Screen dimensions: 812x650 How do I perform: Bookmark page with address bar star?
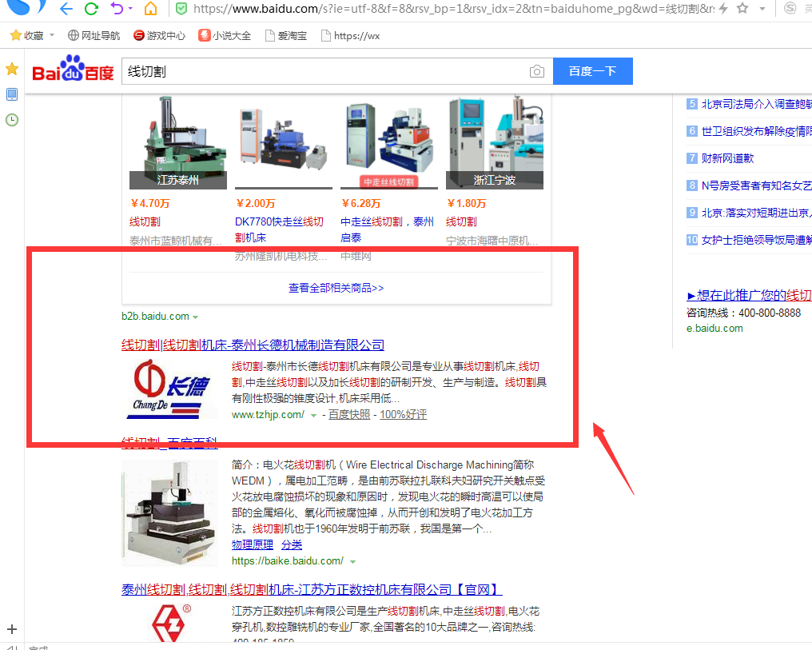pos(742,8)
